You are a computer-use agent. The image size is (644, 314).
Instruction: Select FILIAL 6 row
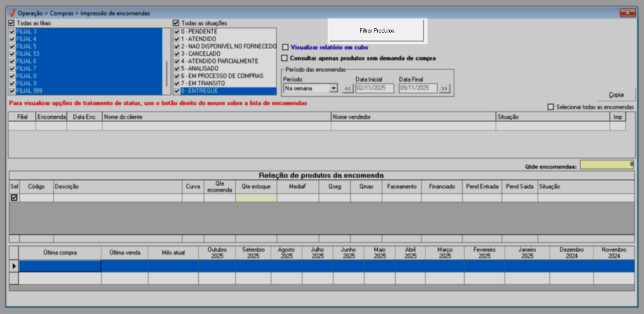pos(89,61)
